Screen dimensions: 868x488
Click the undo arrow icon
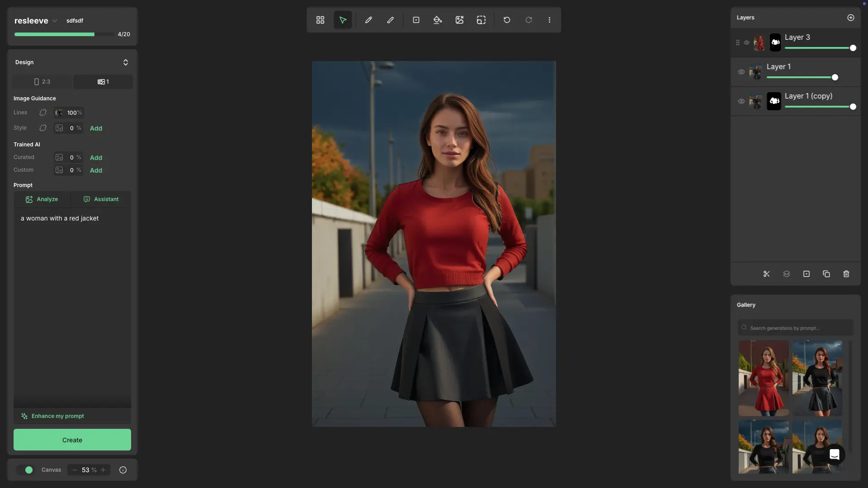tap(507, 20)
